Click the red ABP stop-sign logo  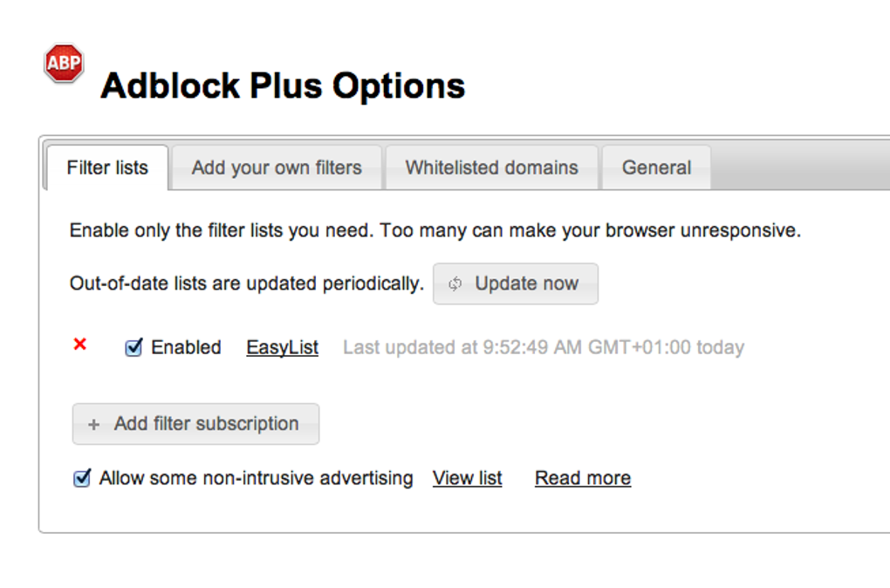tap(64, 64)
